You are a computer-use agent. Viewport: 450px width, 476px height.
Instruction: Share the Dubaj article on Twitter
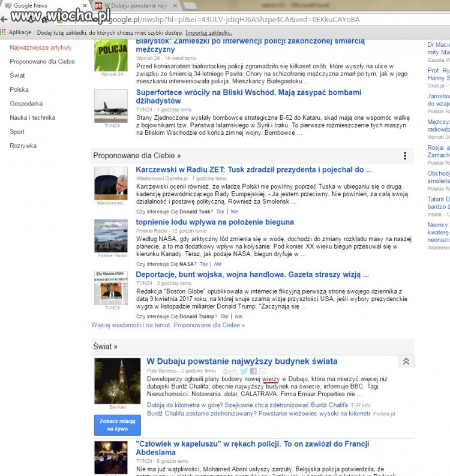[244, 371]
